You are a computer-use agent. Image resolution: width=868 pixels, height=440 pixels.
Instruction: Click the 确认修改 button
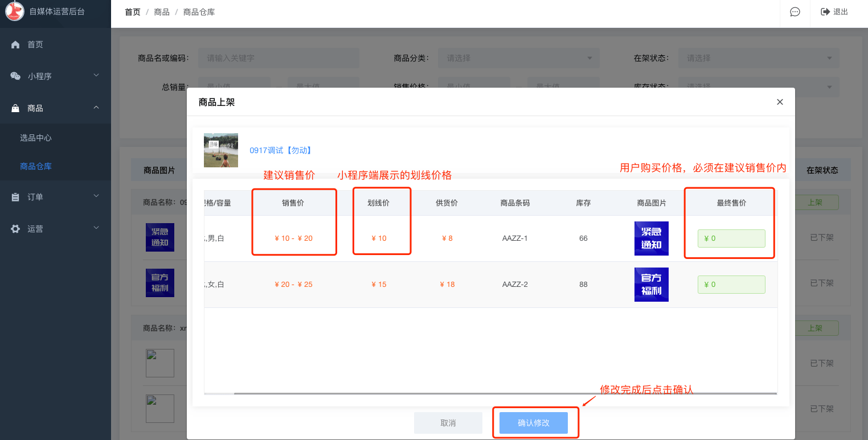(x=534, y=423)
